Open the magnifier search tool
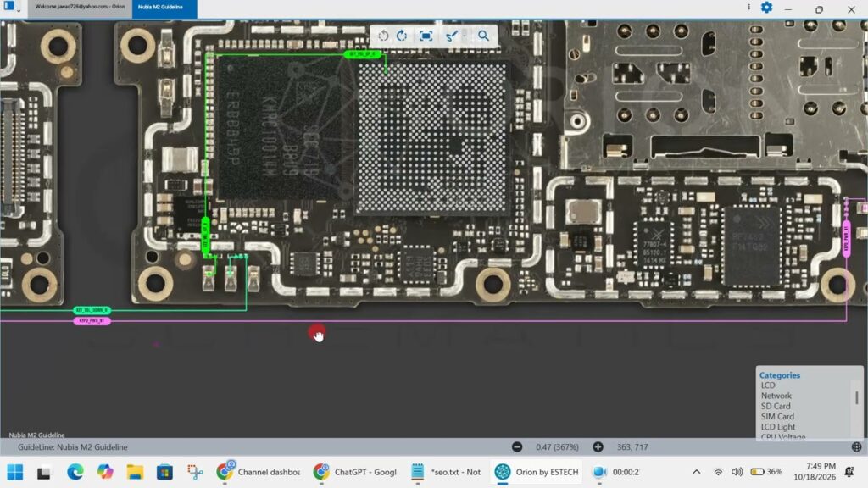This screenshot has width=868, height=488. (483, 36)
